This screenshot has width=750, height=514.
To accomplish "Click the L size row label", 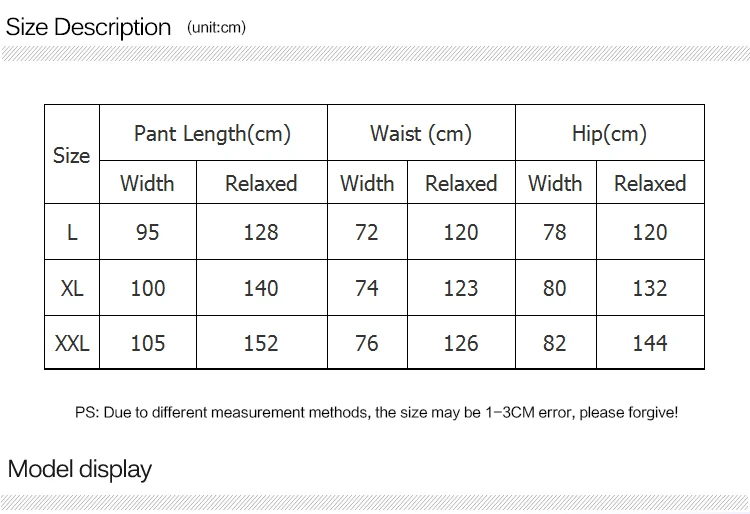I will pyautogui.click(x=72, y=232).
